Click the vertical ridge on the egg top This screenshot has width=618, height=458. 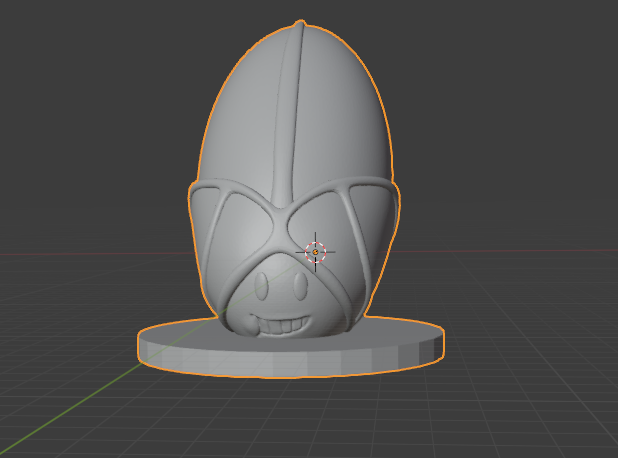(x=289, y=114)
